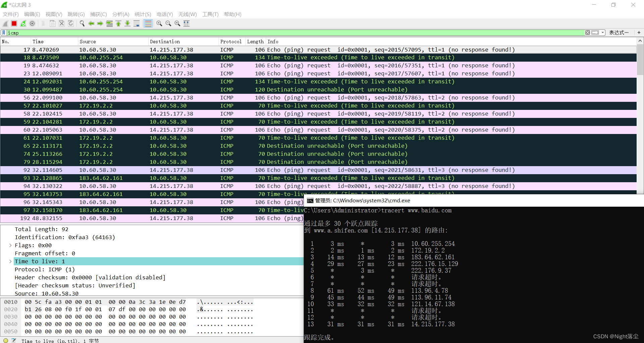Select the Protocol: ICMP (1) field
The image size is (644, 343).
click(45, 269)
